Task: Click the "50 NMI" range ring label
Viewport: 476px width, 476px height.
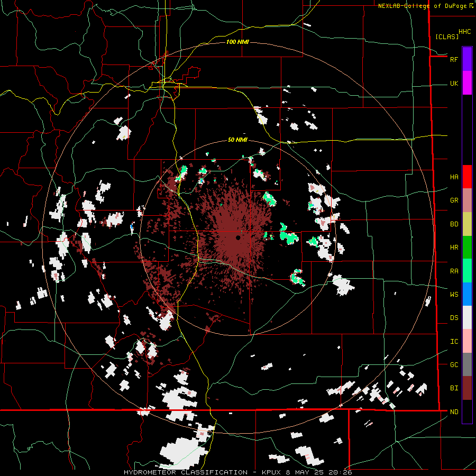Action: pos(237,140)
